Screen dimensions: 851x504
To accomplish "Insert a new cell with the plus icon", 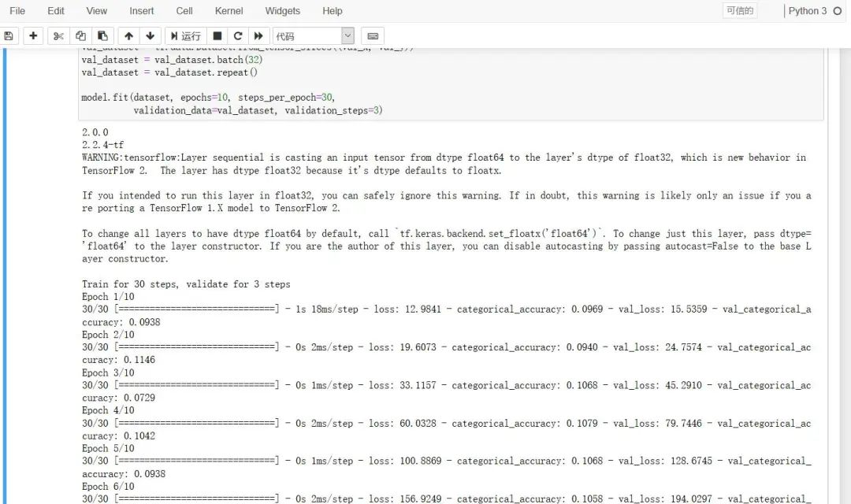I will 33,36.
